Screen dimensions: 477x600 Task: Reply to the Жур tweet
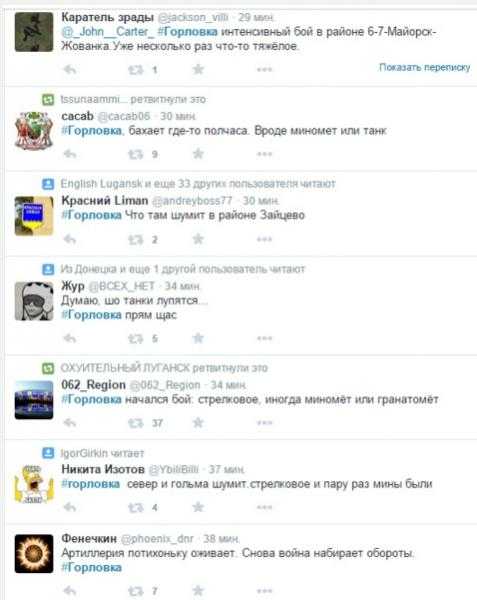point(70,339)
